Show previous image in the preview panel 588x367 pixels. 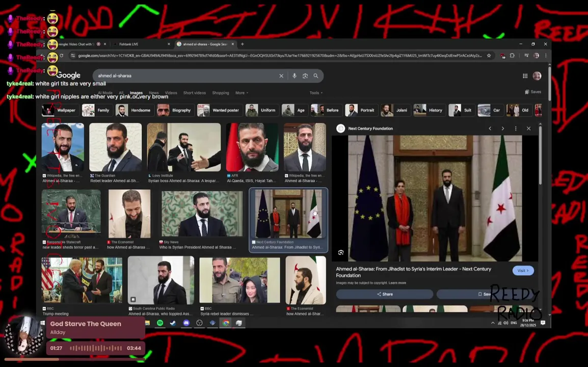490,128
